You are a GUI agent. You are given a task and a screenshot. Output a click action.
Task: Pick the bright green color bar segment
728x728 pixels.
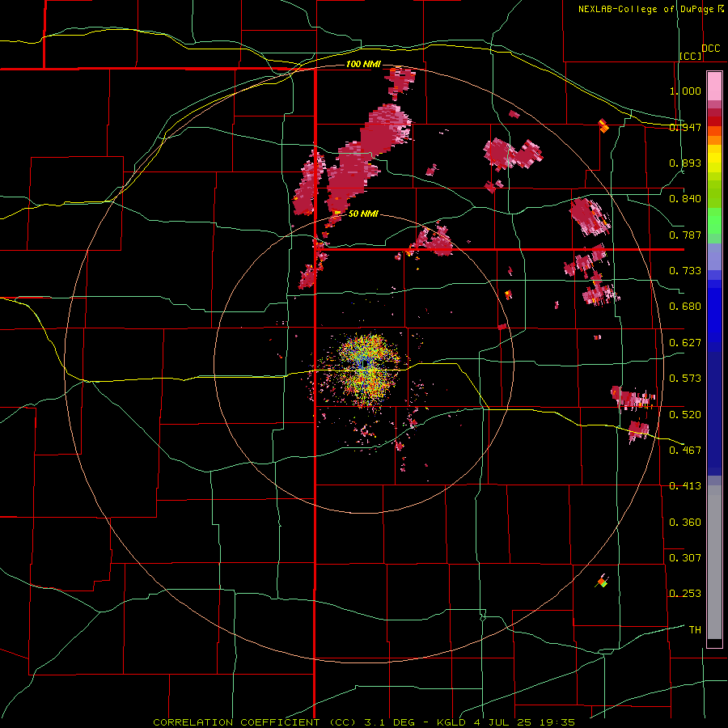point(714,221)
